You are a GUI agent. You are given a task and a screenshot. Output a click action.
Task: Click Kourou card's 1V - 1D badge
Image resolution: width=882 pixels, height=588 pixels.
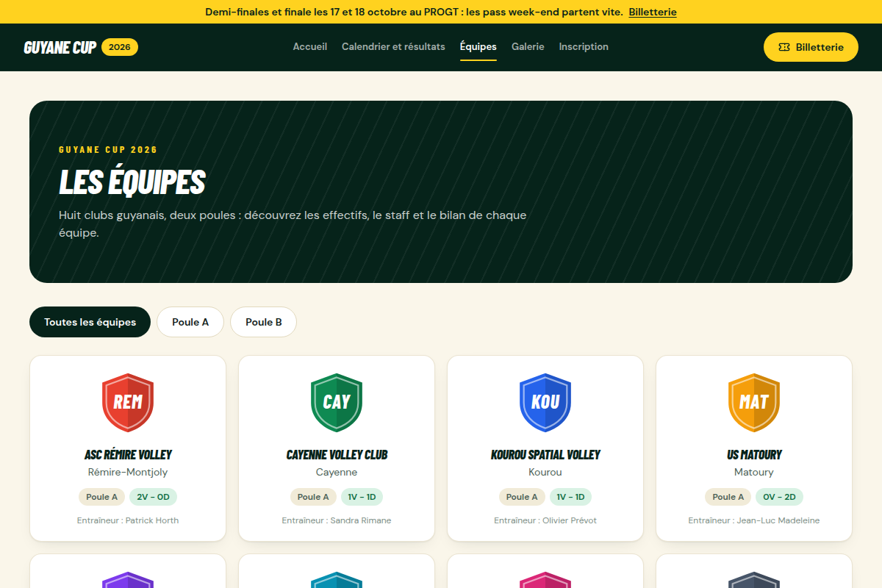click(570, 497)
